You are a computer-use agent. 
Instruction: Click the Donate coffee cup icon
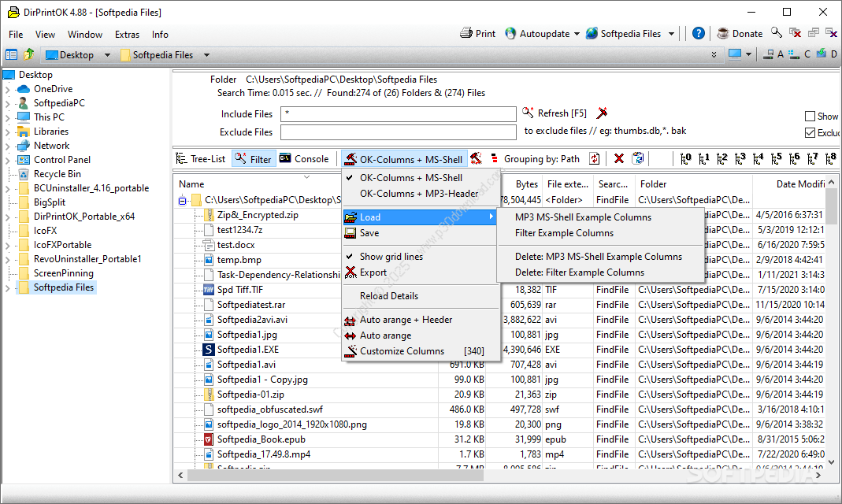point(722,34)
